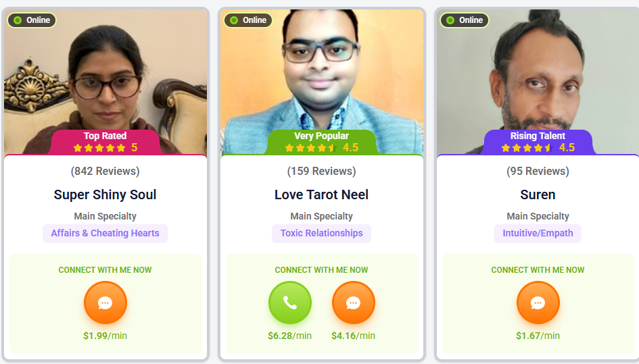Open Suren profile name link

click(538, 194)
